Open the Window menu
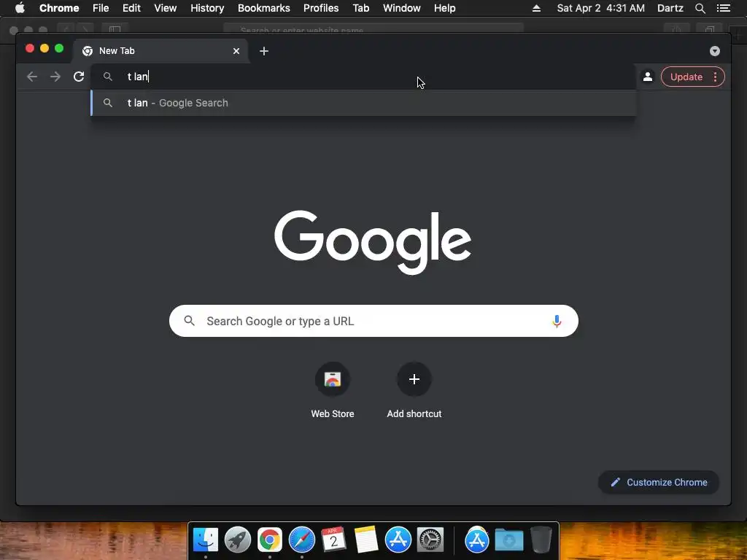 click(x=402, y=8)
